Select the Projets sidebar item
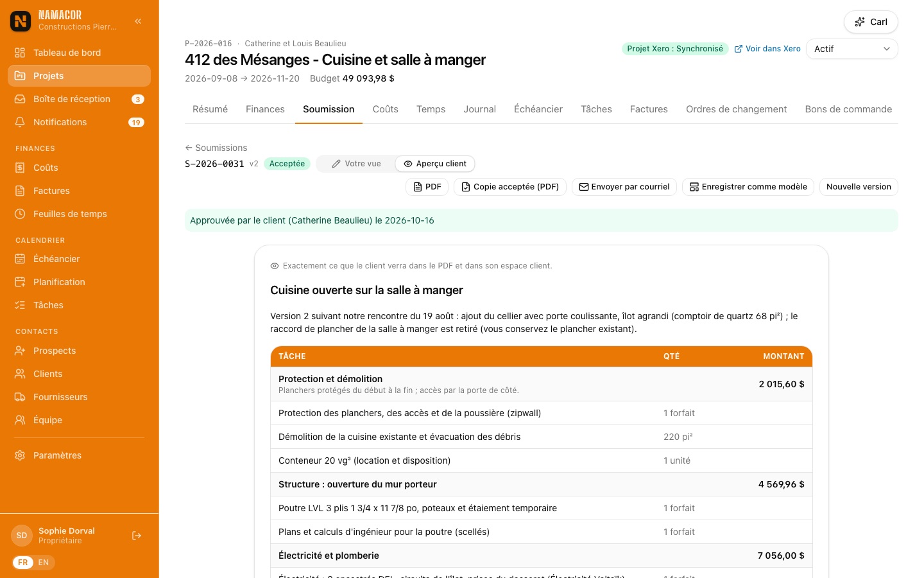Screen dimensions: 924x578 79,76
